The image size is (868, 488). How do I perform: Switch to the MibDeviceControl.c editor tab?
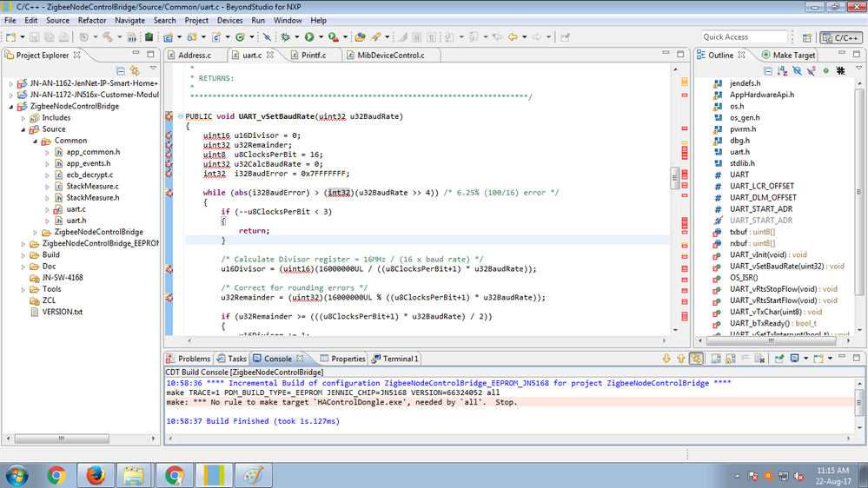pos(391,56)
